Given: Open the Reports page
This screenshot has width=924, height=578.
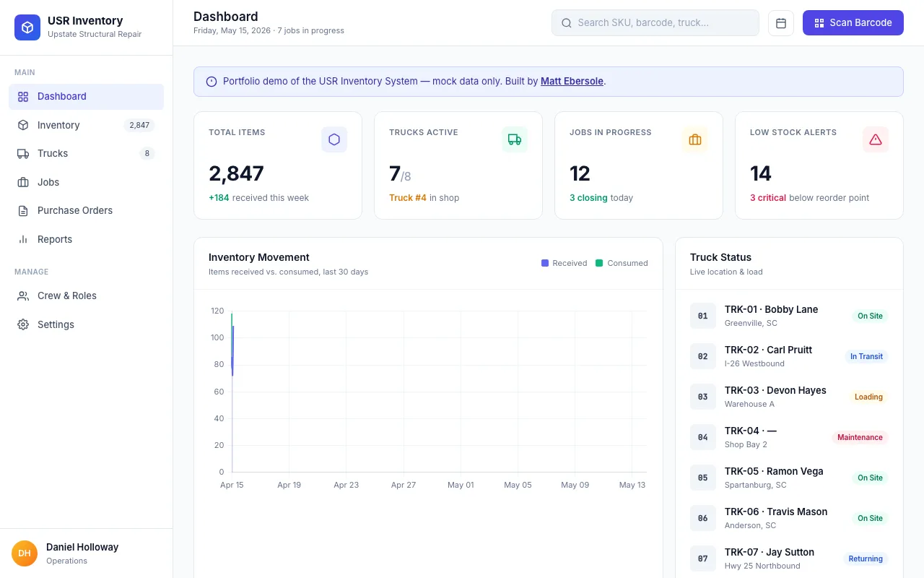Looking at the screenshot, I should coord(87,239).
